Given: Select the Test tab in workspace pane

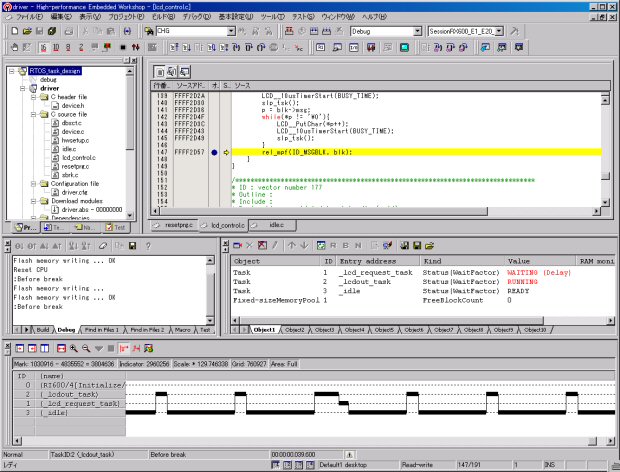Looking at the screenshot, I should pos(115,228).
